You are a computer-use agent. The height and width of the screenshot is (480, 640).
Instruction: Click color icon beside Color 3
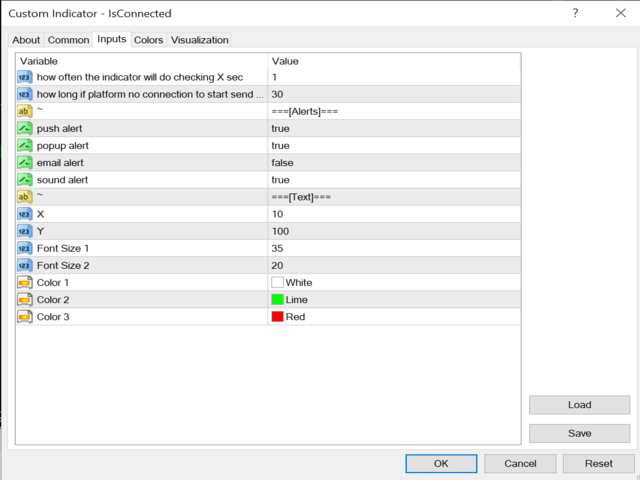(24, 317)
